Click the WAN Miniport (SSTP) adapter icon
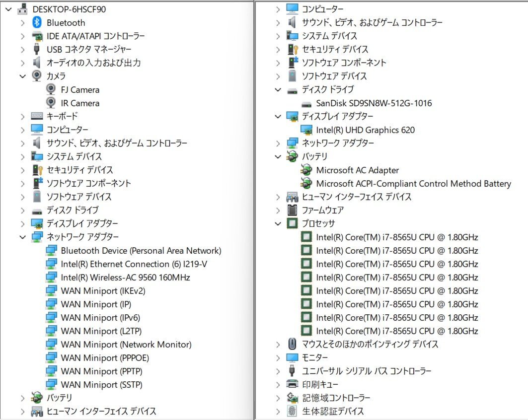The width and height of the screenshot is (528, 420). (51, 384)
